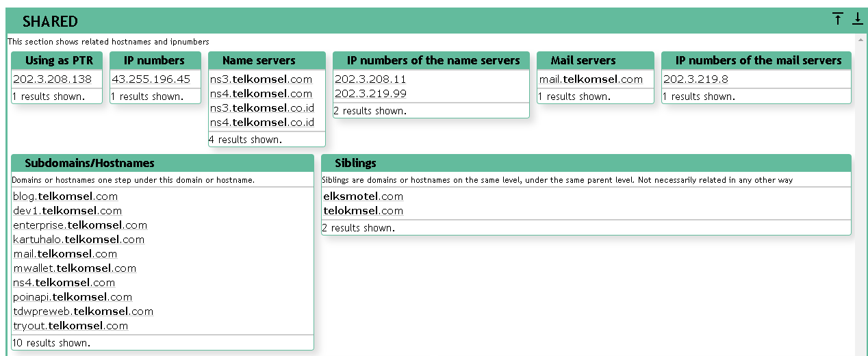Screen dimensions: 868x356
Task: Open PTR IP 202.3.208.138
Action: tap(52, 79)
